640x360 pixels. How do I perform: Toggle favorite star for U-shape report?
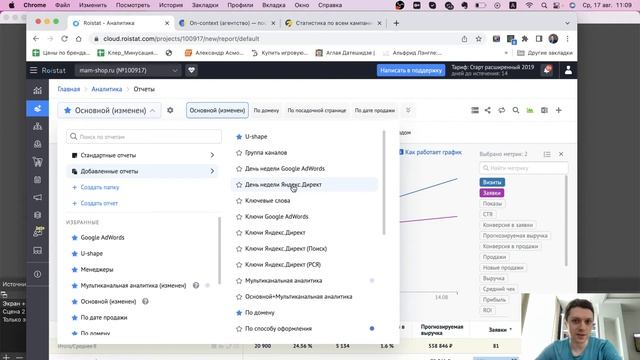pyautogui.click(x=239, y=137)
